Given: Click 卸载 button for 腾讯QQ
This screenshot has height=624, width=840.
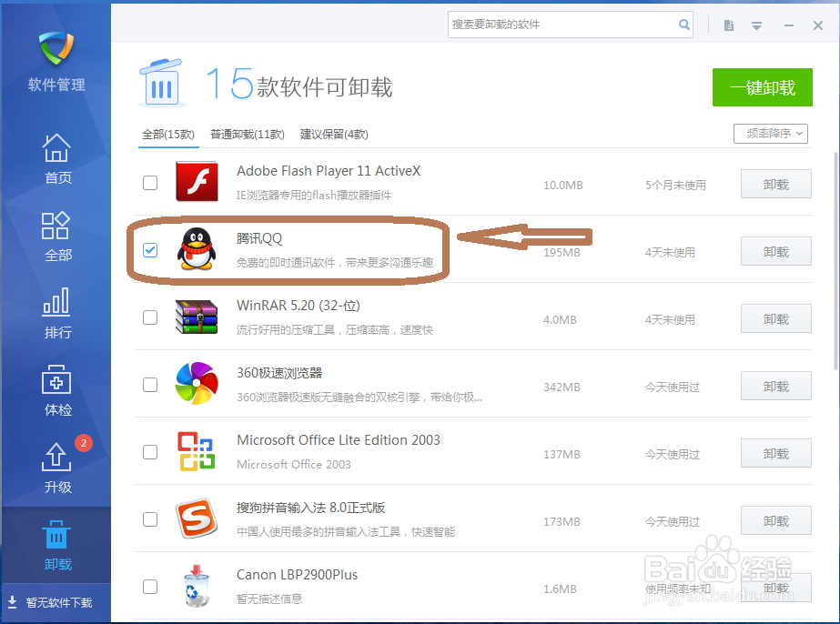Looking at the screenshot, I should click(x=775, y=251).
